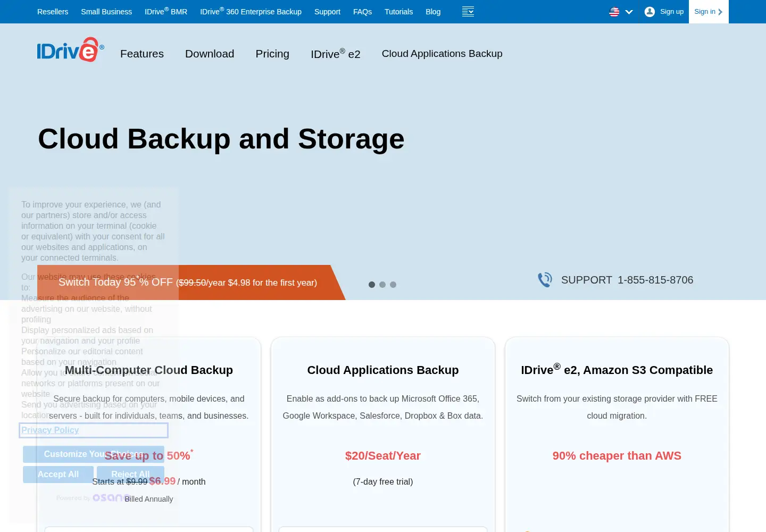Click the Cloud Backup and Storage headline
This screenshot has height=532, width=766.
[221, 139]
